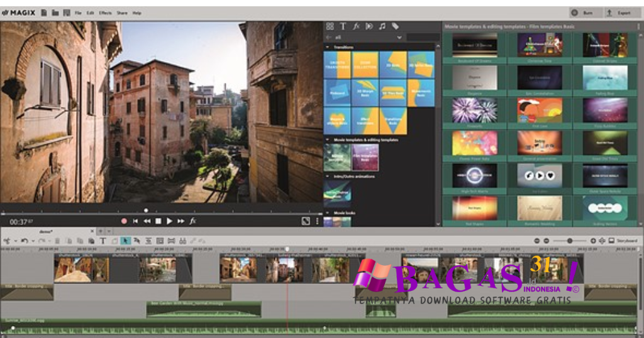Open the fx effects tab in Media Pool
This screenshot has width=644, height=338.
[356, 26]
